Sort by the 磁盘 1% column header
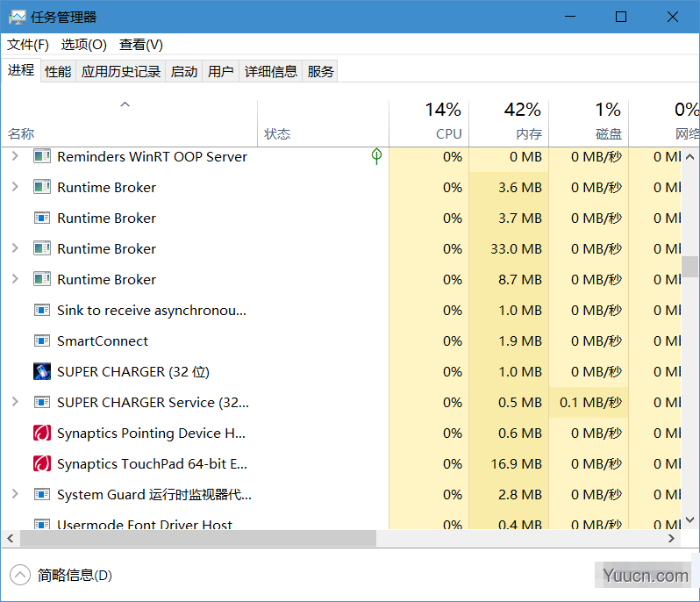This screenshot has height=602, width=700. coord(589,123)
